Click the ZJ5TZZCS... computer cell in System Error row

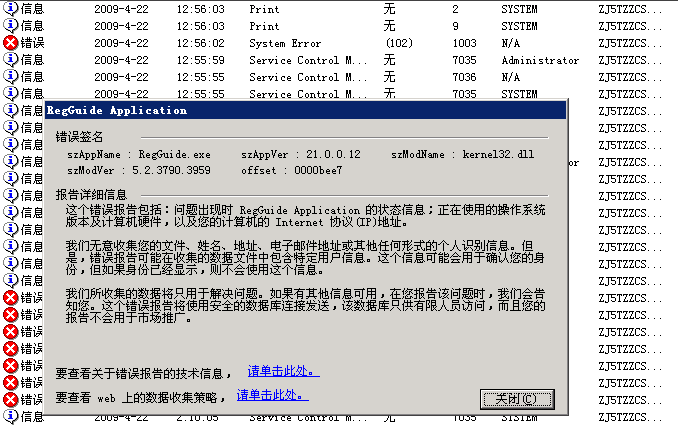630,43
